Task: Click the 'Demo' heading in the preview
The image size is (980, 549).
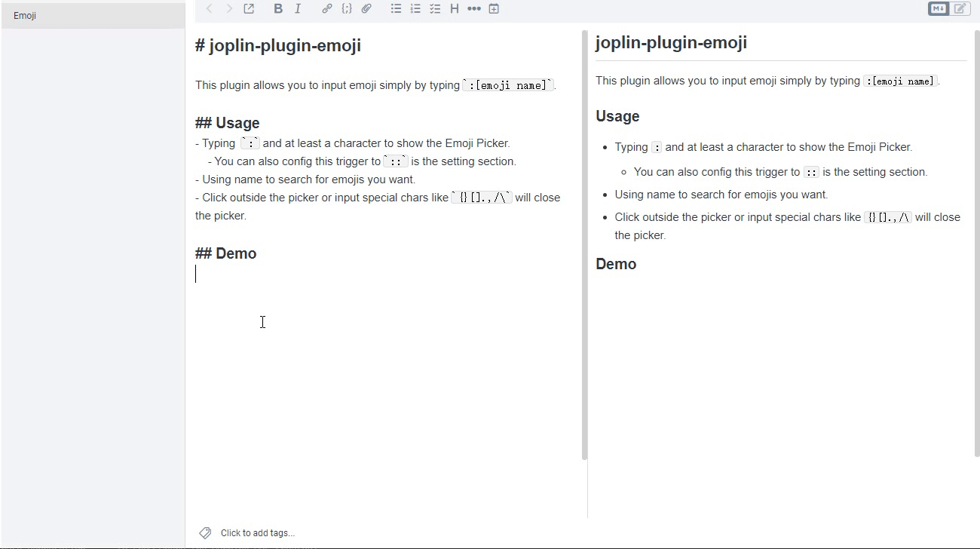Action: 616,264
